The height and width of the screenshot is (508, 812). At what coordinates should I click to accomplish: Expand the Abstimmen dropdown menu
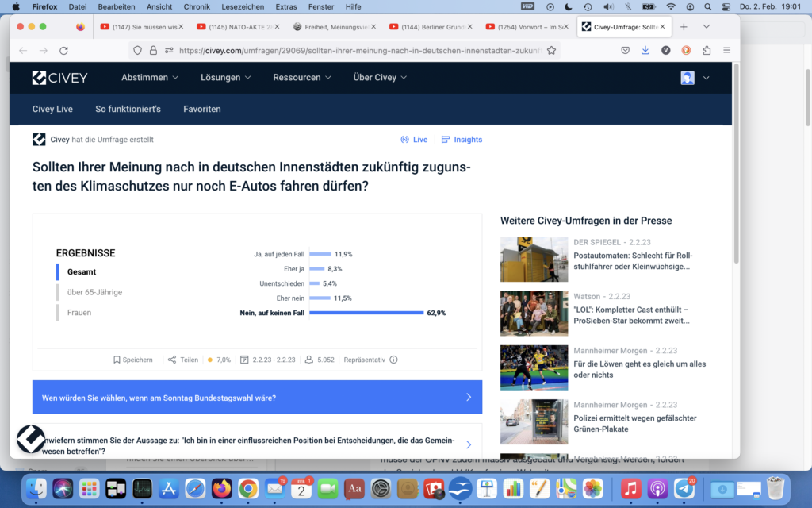click(x=150, y=78)
